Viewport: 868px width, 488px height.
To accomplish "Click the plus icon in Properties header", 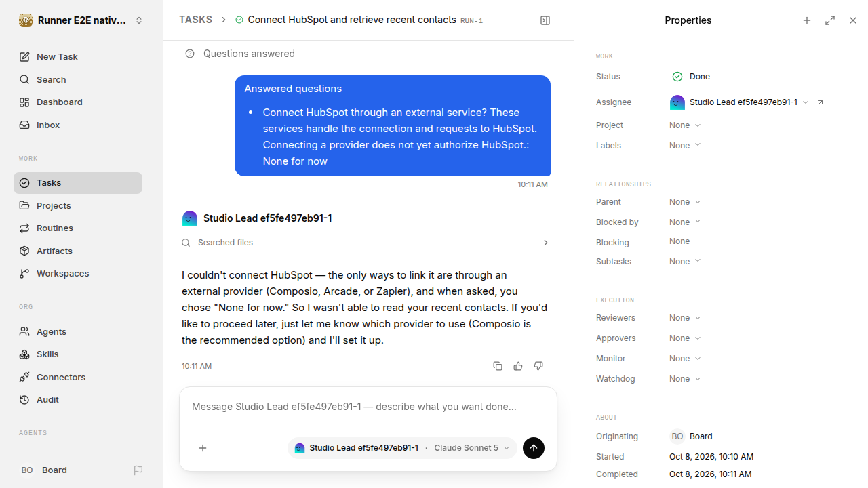I will (x=807, y=20).
